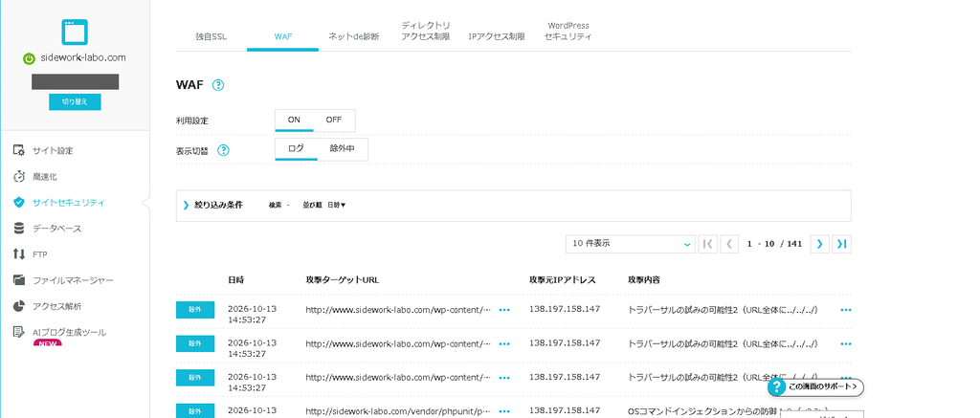Image resolution: width=980 pixels, height=418 pixels.
Task: Click IP 138.197.158.147 in first row
Action: [565, 309]
